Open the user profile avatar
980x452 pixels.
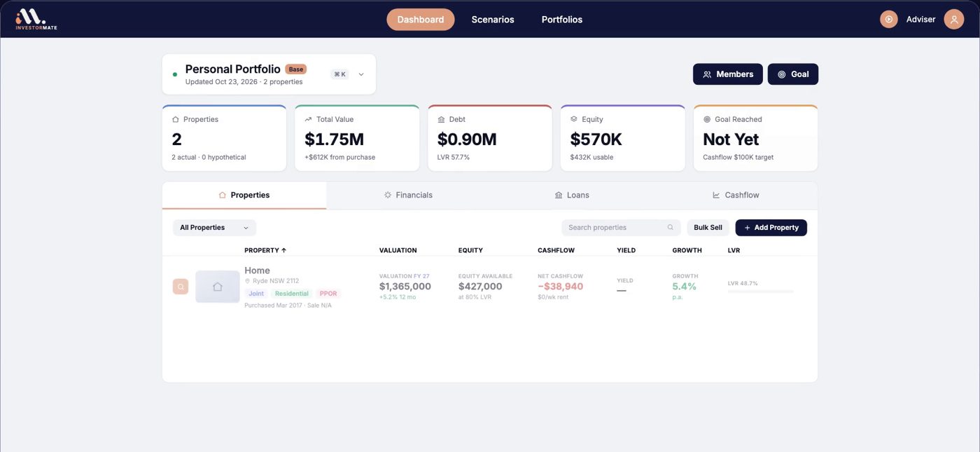tap(954, 20)
